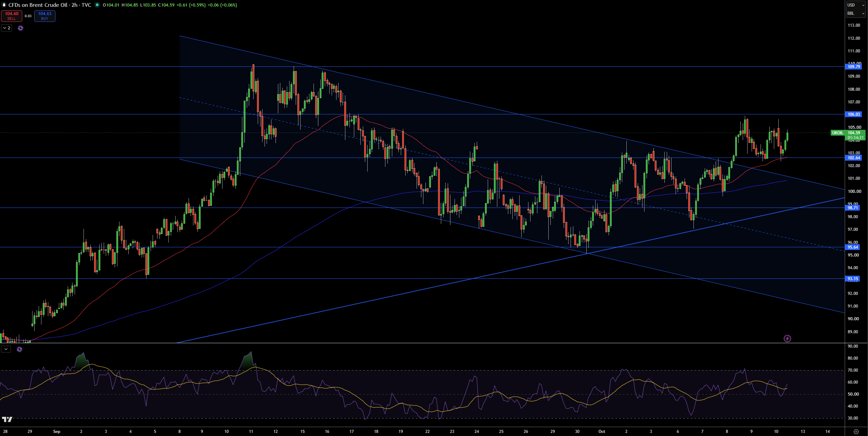The height and width of the screenshot is (436, 868).
Task: Click the 0.03 spread value
Action: click(28, 16)
